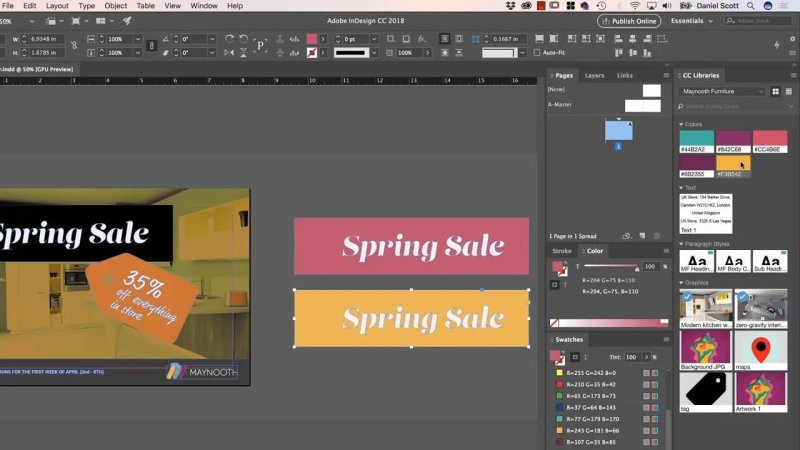This screenshot has height=450, width=800.
Task: Click the stroke color box in control bar
Action: click(312, 53)
